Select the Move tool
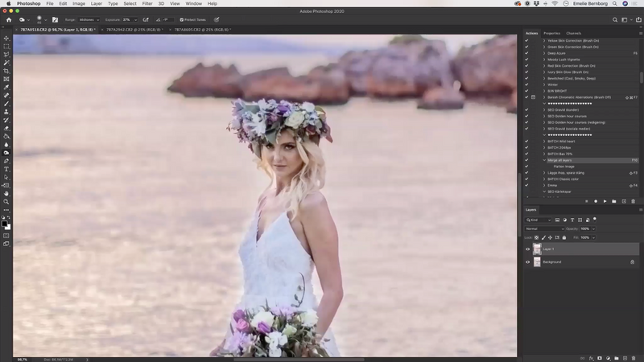This screenshot has height=362, width=644. pos(6,38)
